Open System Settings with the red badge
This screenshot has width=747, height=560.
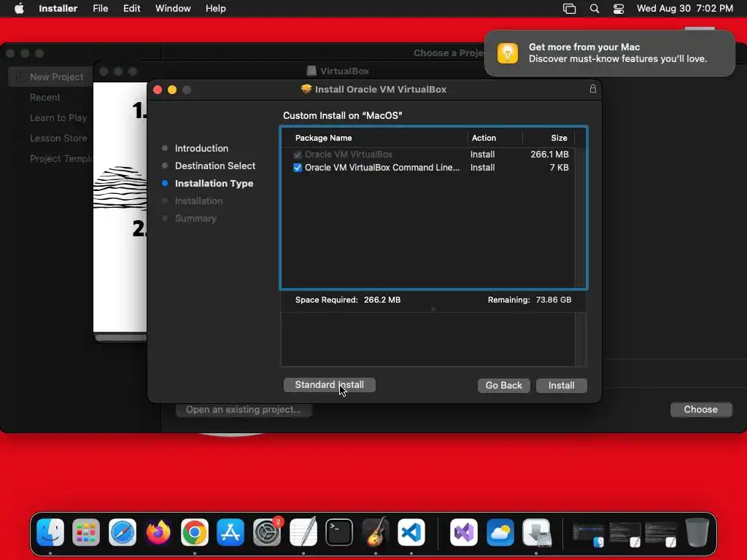click(267, 532)
